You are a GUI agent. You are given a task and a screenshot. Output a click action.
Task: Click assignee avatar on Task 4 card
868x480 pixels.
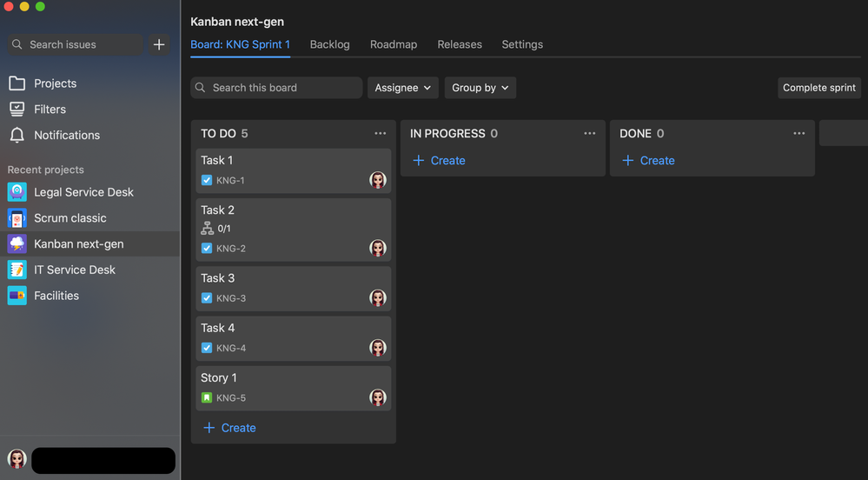click(x=378, y=348)
